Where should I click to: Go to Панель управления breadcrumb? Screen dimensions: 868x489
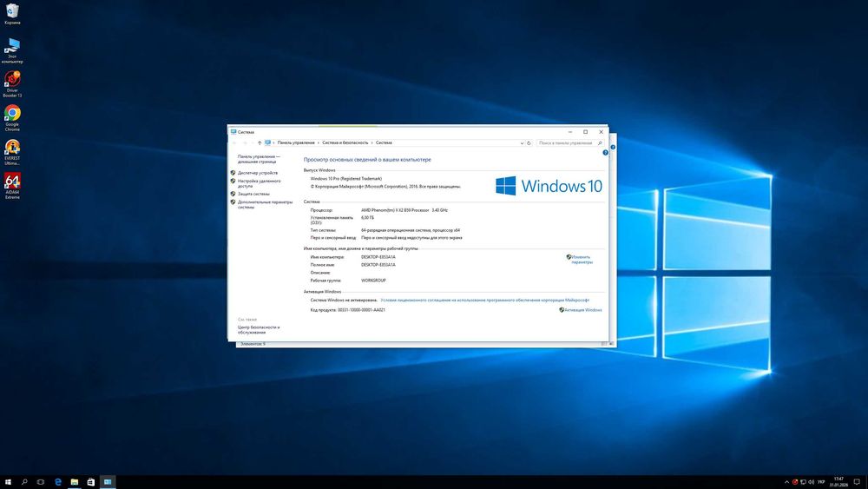[x=296, y=143]
